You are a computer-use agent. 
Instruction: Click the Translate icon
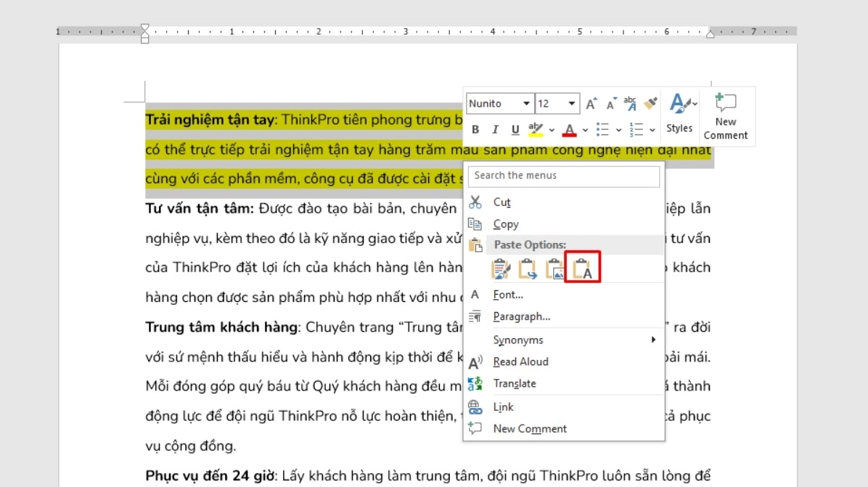click(475, 384)
